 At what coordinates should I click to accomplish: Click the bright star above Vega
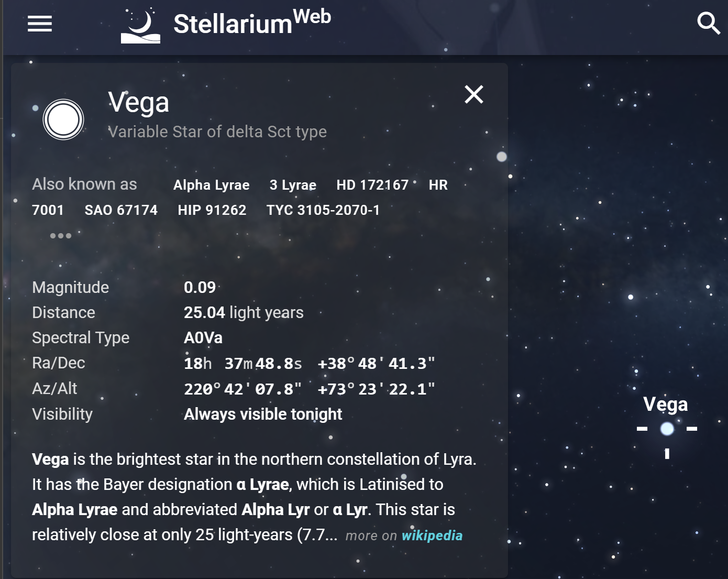click(x=631, y=297)
